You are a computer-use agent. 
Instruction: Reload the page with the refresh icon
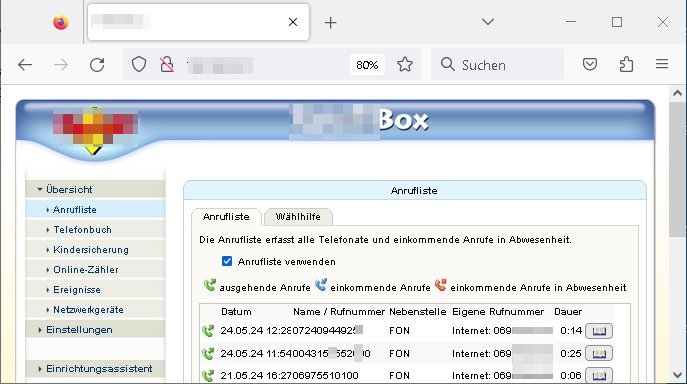click(x=97, y=65)
